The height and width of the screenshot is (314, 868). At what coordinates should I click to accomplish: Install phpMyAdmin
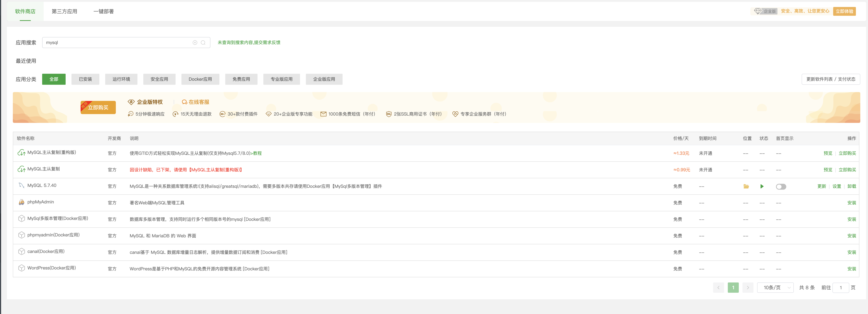tap(852, 203)
